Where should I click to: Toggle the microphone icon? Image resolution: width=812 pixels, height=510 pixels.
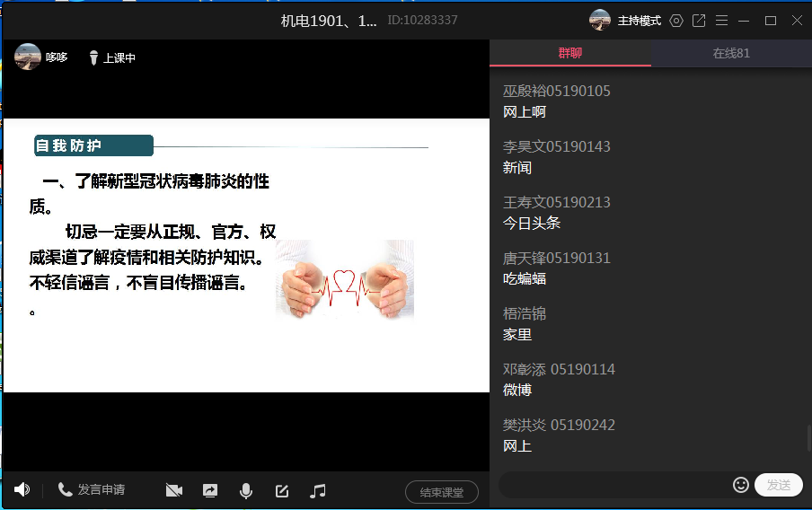click(245, 490)
